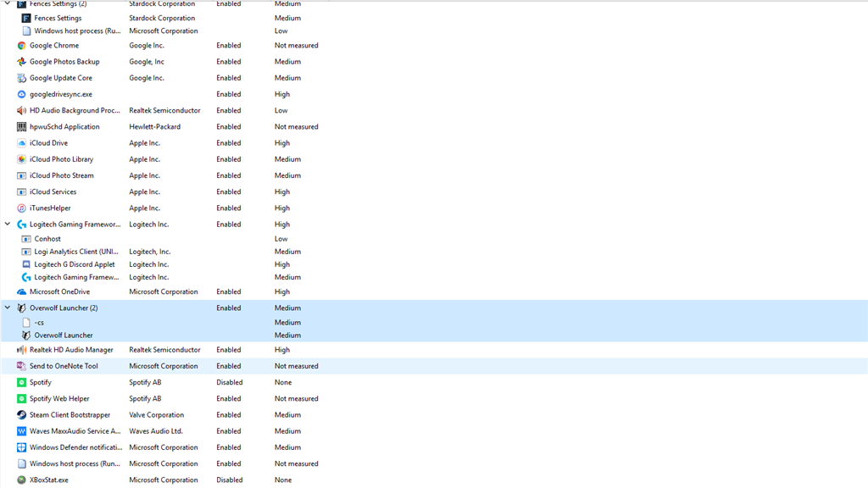Click iTunesHelper's Apple Inc. publisher

point(144,208)
